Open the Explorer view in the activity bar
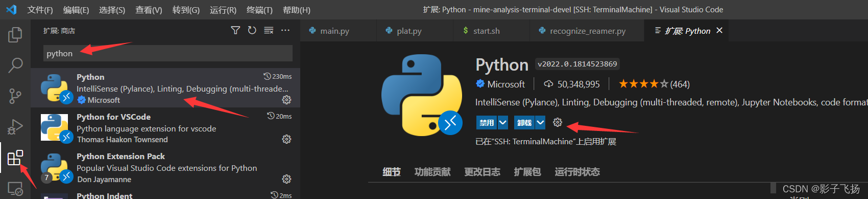This screenshot has height=199, width=868. click(15, 35)
